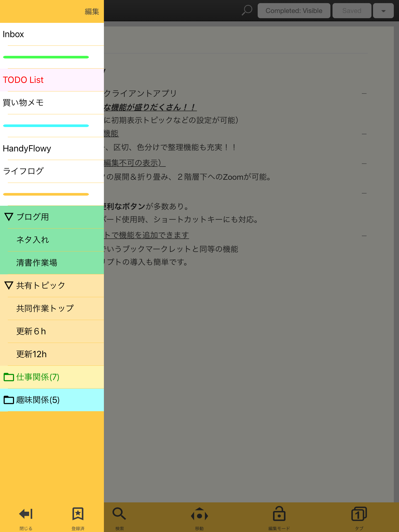Tap the edit mode lock icon
The image size is (399, 532).
click(x=279, y=514)
